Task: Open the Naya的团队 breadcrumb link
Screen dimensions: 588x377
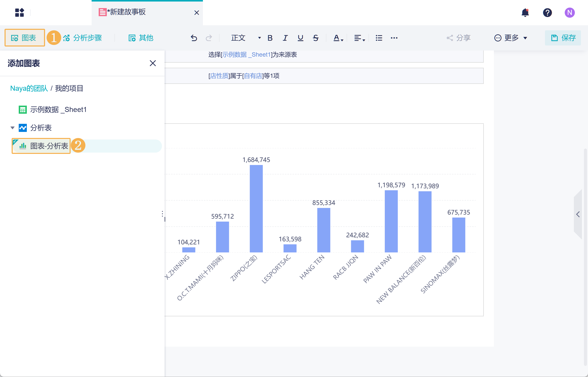Action: tap(29, 88)
